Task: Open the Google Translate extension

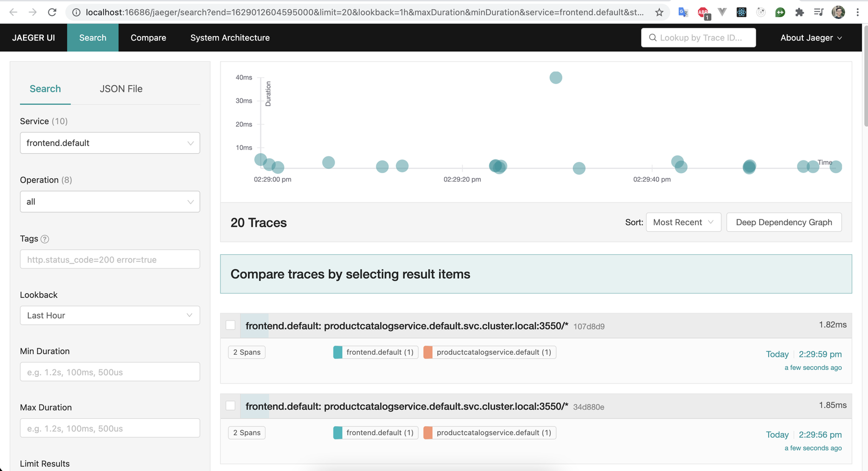Action: coord(683,12)
